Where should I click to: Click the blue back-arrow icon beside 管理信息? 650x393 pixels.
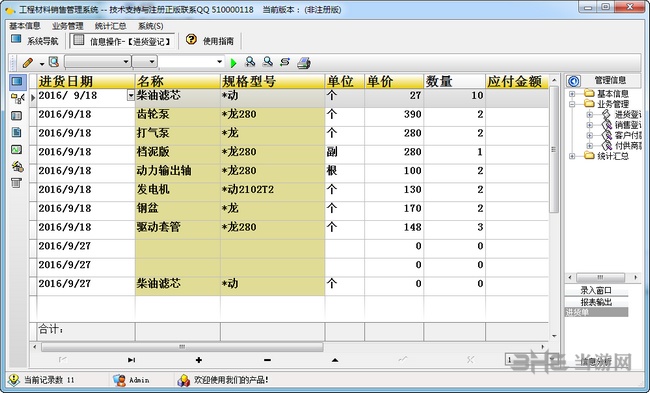pos(574,81)
